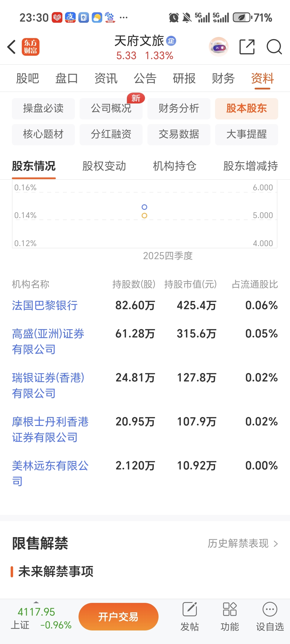The image size is (290, 644).
Task: Open 法国巴黎银行 institution link
Action: coord(45,306)
